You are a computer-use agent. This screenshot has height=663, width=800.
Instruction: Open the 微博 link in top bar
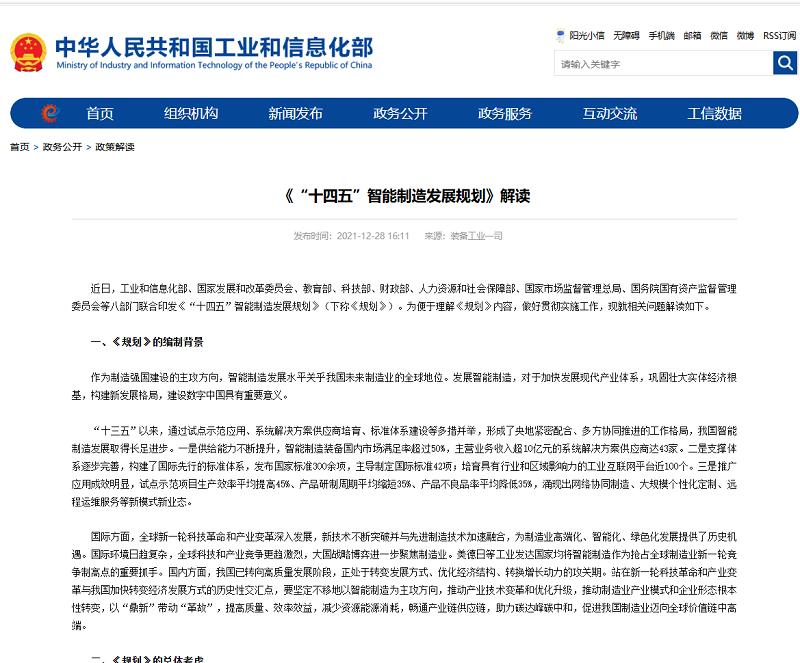pos(745,36)
